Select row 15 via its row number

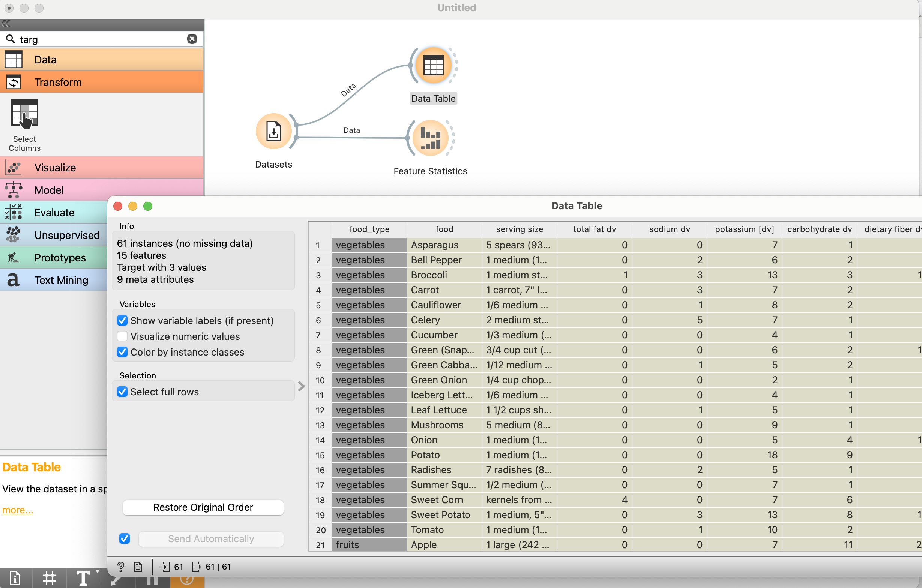point(320,455)
